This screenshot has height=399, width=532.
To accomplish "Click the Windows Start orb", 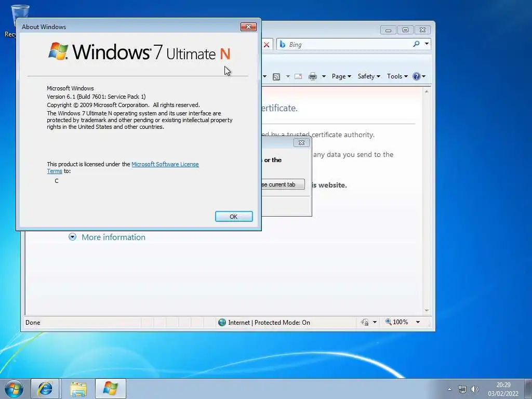I will [x=14, y=389].
